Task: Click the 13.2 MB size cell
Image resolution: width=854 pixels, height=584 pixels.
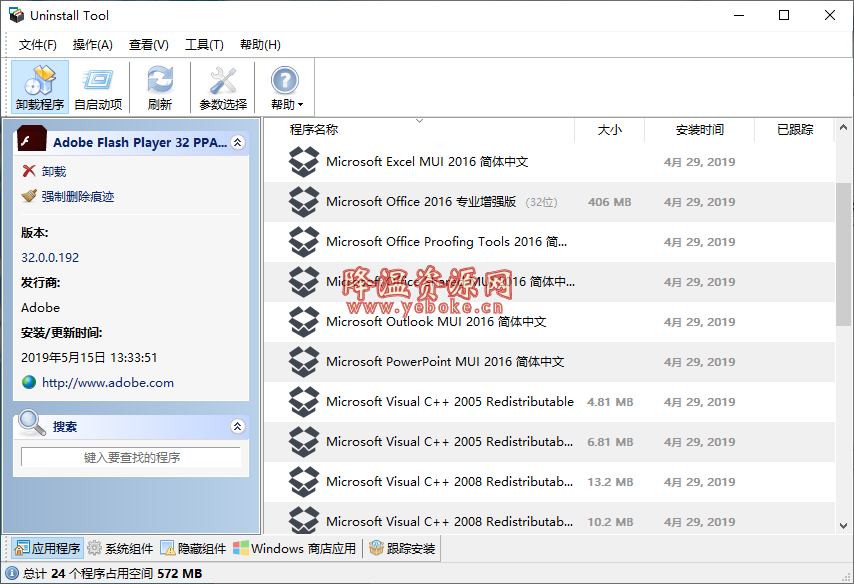Action: 609,482
